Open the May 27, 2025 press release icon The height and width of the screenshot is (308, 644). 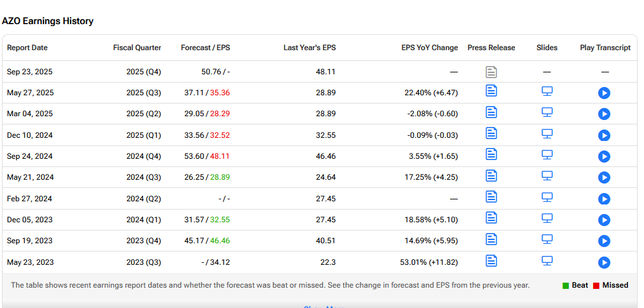click(491, 91)
